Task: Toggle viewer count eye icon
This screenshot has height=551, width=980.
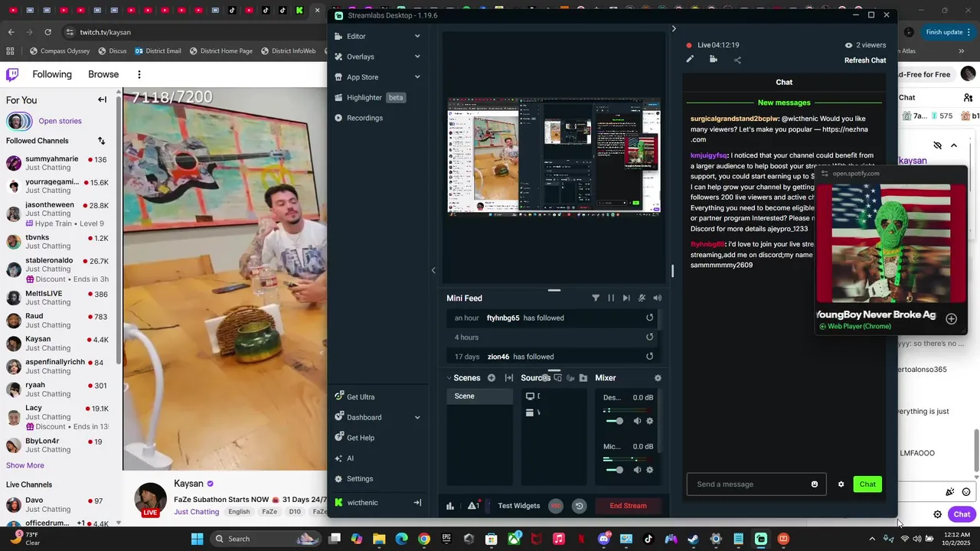Action: (848, 45)
